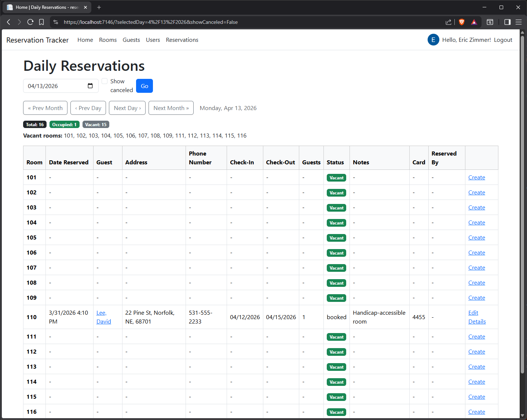Open the browser hamburger menu
527x420 pixels.
point(519,22)
